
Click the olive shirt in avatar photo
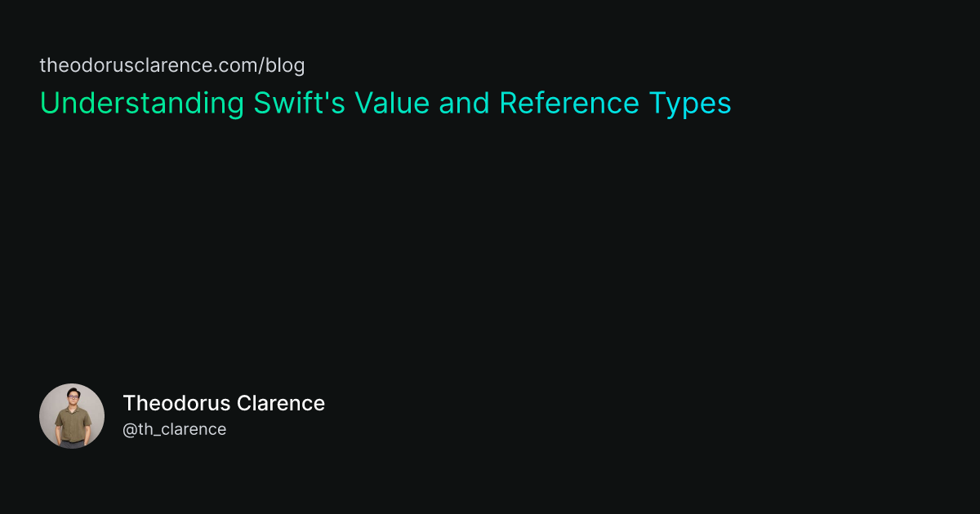72,424
